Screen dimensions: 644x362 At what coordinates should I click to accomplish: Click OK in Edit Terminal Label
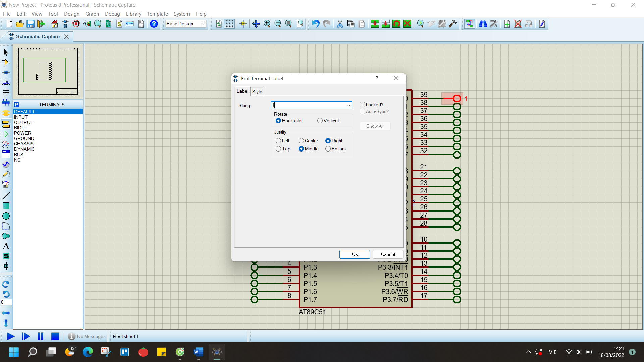tap(355, 254)
